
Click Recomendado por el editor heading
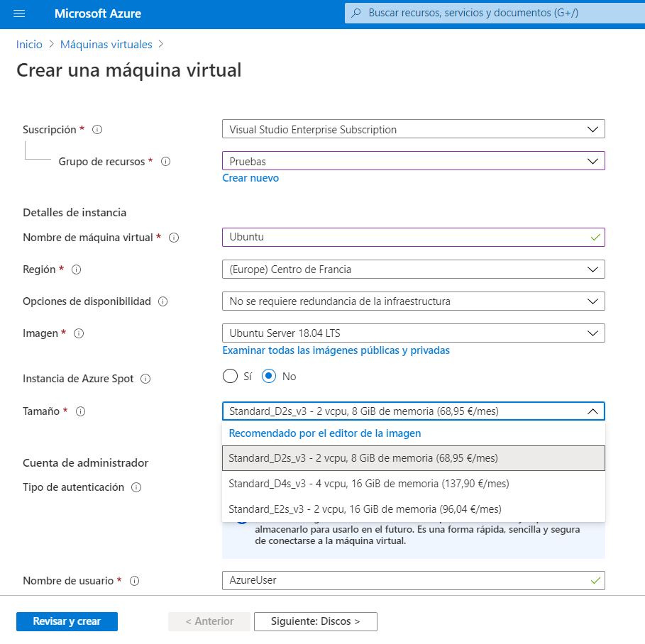tap(324, 433)
